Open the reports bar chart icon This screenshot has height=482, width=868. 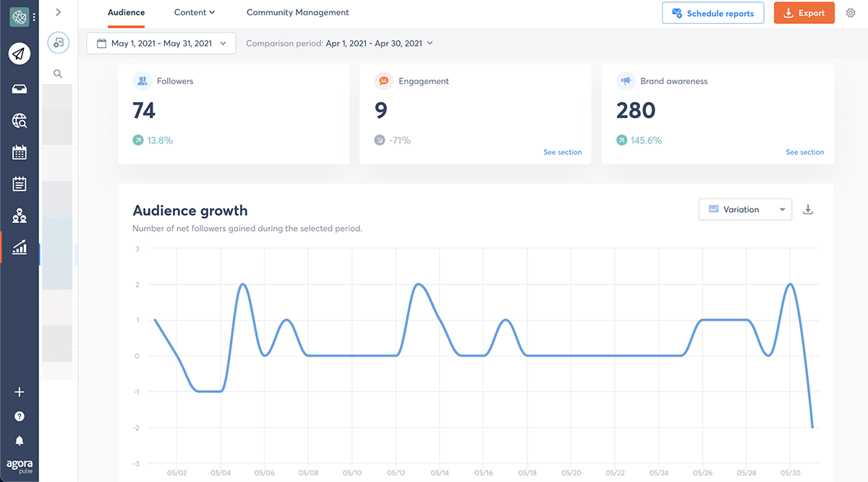20,248
